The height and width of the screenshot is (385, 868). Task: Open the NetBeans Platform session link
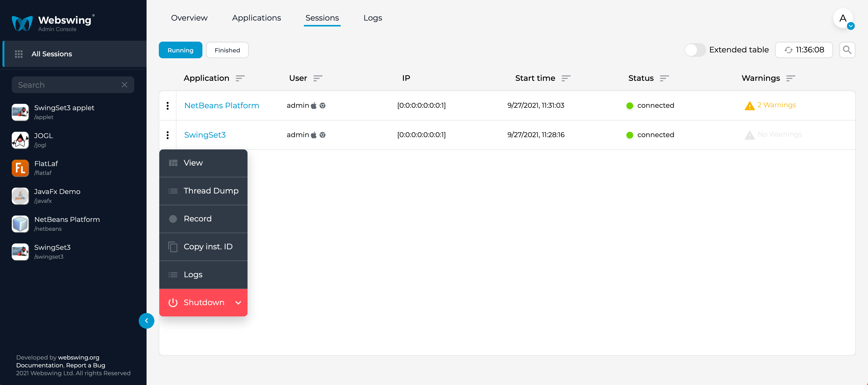coord(222,106)
